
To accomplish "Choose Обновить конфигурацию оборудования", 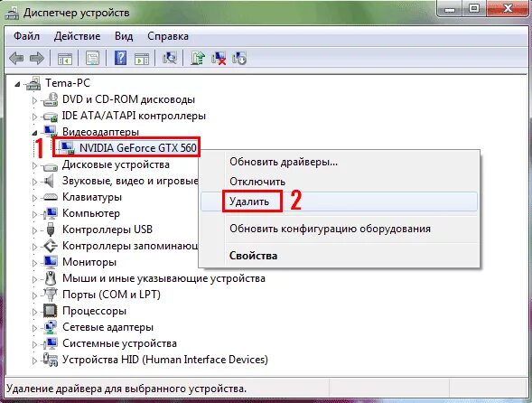I will (340, 229).
